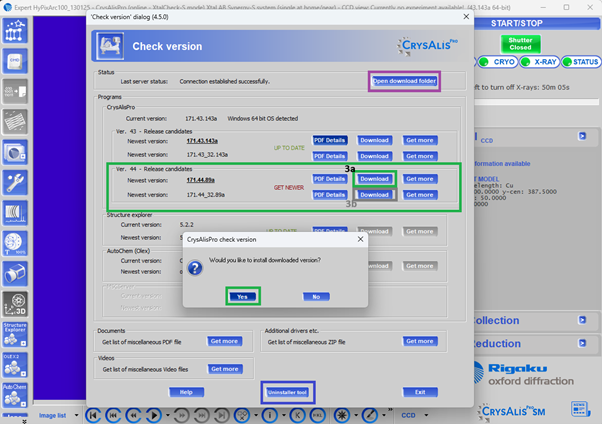Click the info 'i' icon in bottom toolbar

pos(270,415)
